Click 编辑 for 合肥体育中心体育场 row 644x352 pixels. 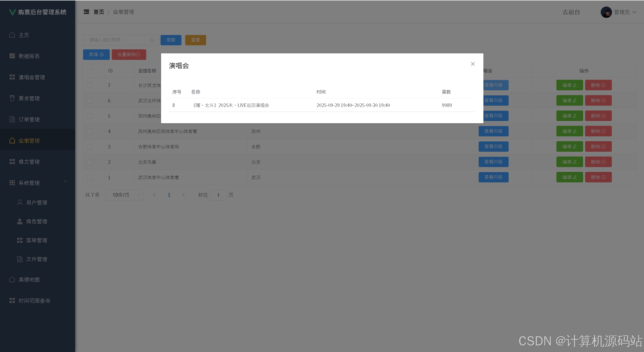[570, 146]
